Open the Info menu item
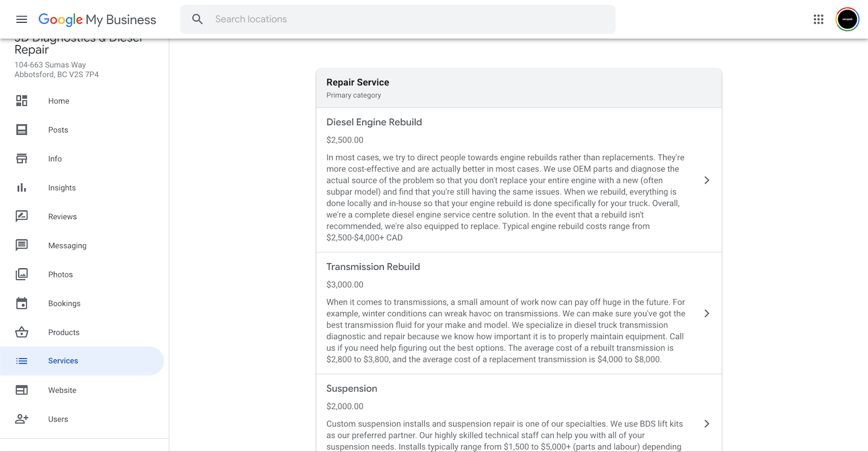 pyautogui.click(x=55, y=159)
